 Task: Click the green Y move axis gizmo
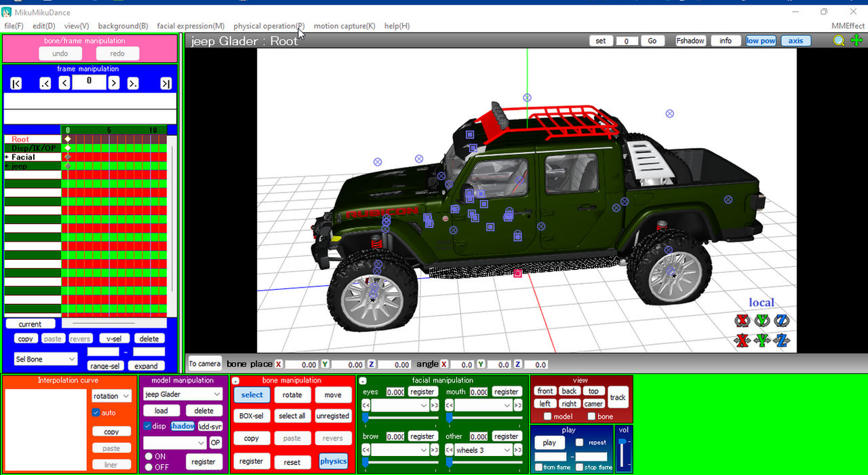tap(762, 341)
